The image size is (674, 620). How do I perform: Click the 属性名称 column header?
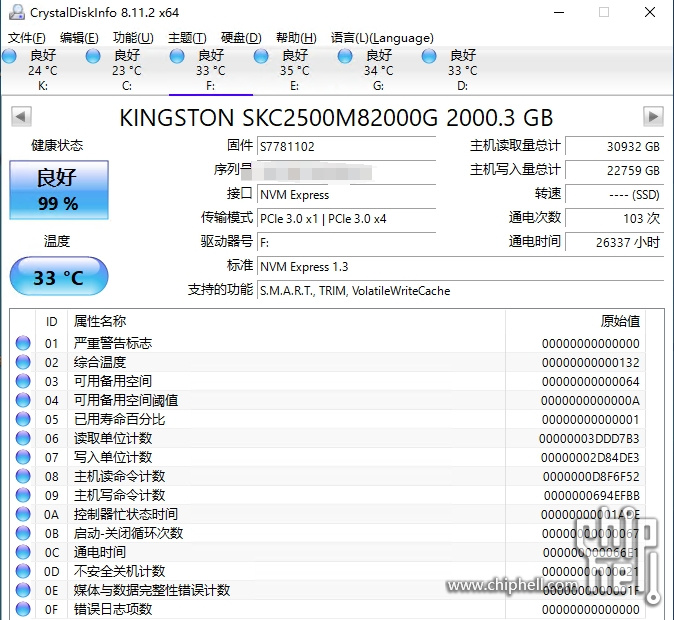pyautogui.click(x=286, y=321)
